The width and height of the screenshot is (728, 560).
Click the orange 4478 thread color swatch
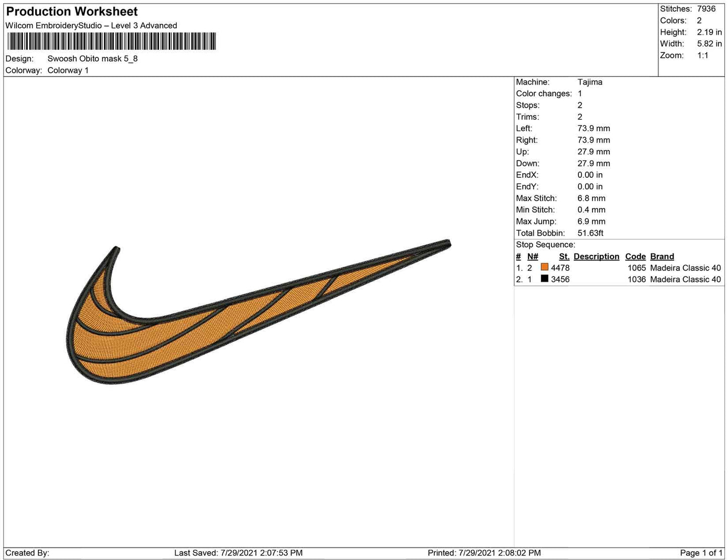[544, 267]
